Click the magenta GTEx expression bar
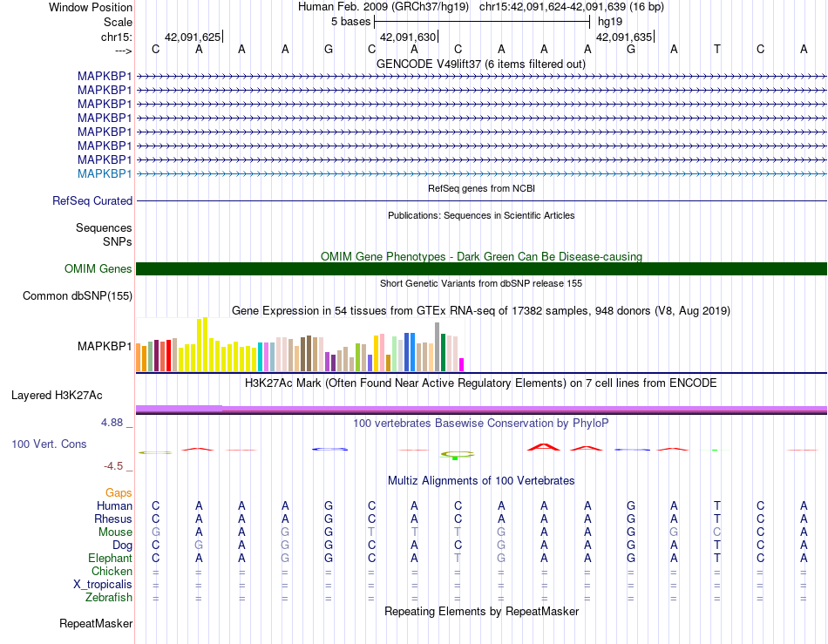Screen dimensions: 828x644 (x=462, y=365)
